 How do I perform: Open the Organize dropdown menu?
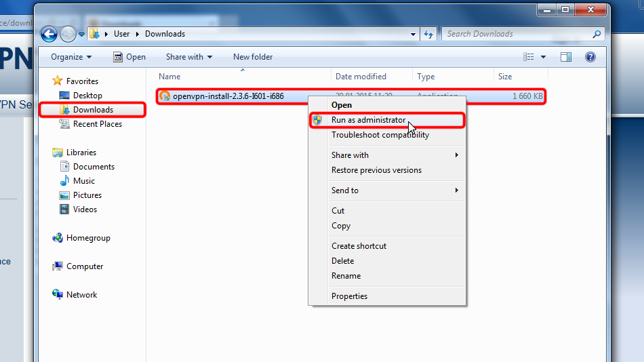pyautogui.click(x=71, y=57)
